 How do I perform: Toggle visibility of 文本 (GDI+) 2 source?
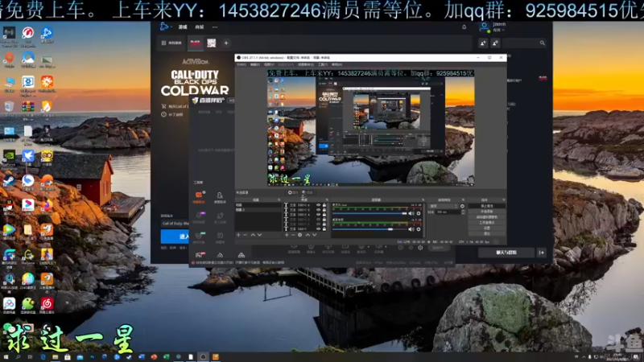(318, 224)
